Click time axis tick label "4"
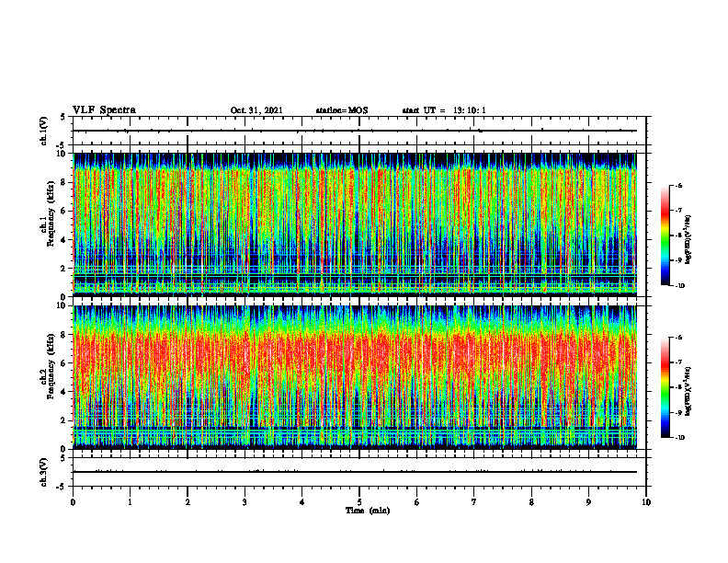Viewport: 728px width, 563px height. (302, 502)
